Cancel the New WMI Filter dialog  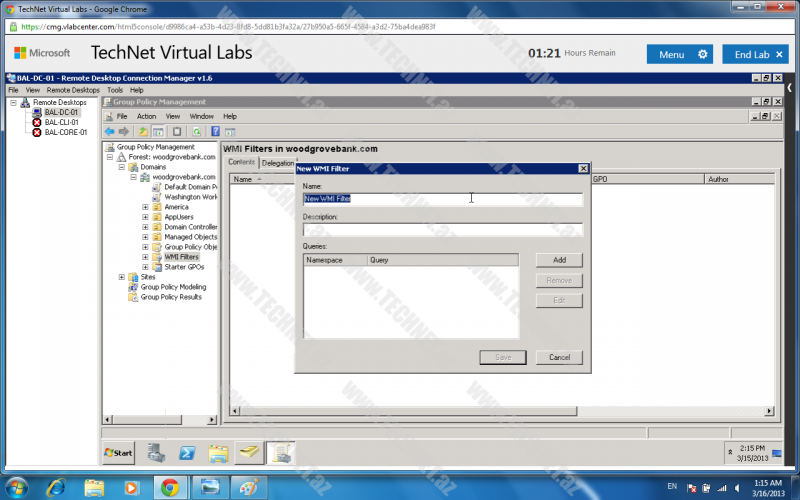(559, 357)
